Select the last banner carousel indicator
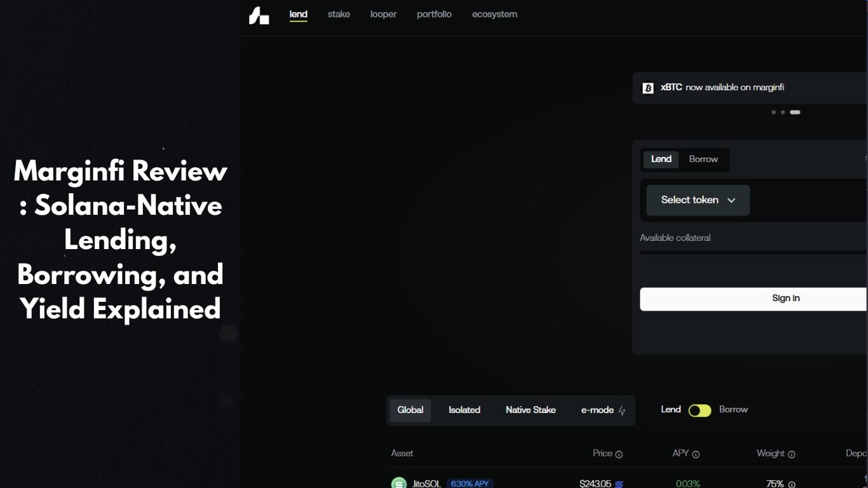 795,112
